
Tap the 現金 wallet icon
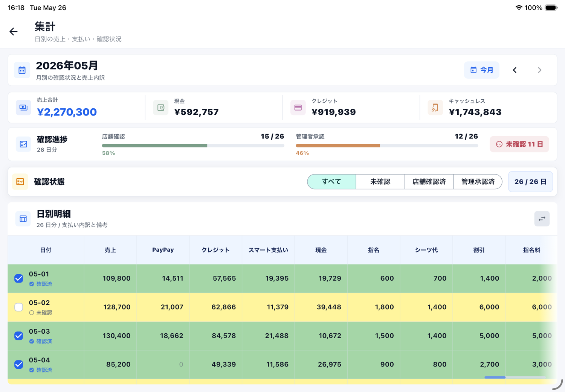pyautogui.click(x=161, y=107)
